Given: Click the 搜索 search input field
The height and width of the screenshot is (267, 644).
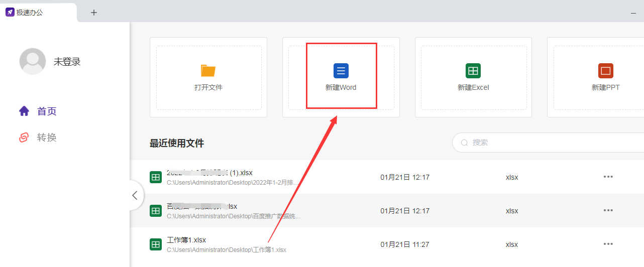Looking at the screenshot, I should [x=548, y=143].
